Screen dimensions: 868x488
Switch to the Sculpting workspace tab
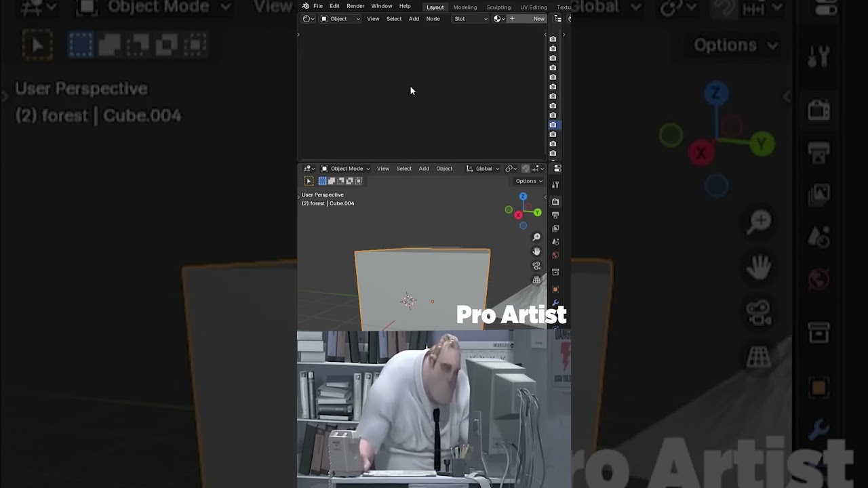point(498,7)
